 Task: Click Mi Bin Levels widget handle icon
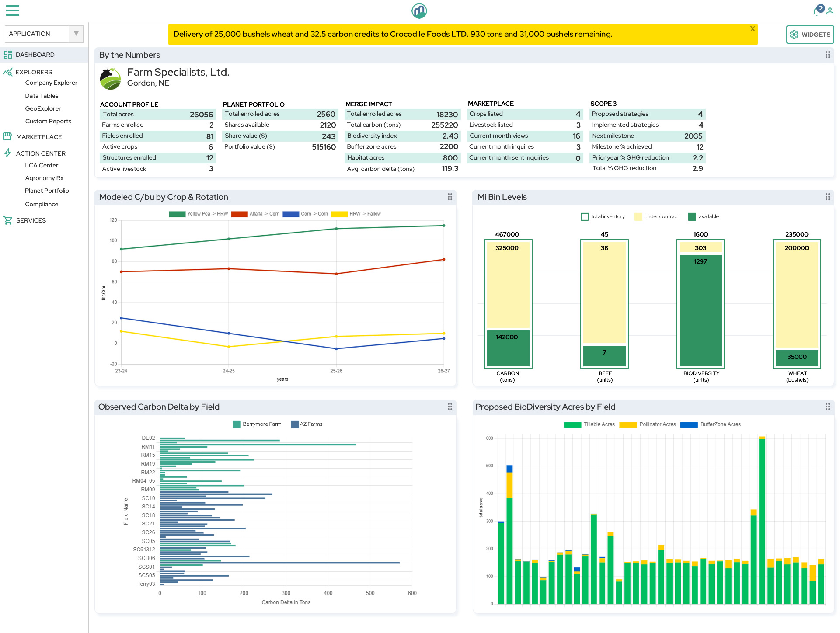coord(827,197)
